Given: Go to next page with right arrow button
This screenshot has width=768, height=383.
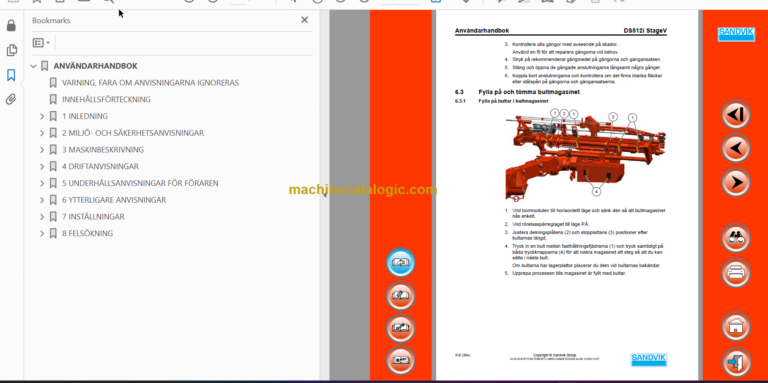Looking at the screenshot, I should (736, 182).
